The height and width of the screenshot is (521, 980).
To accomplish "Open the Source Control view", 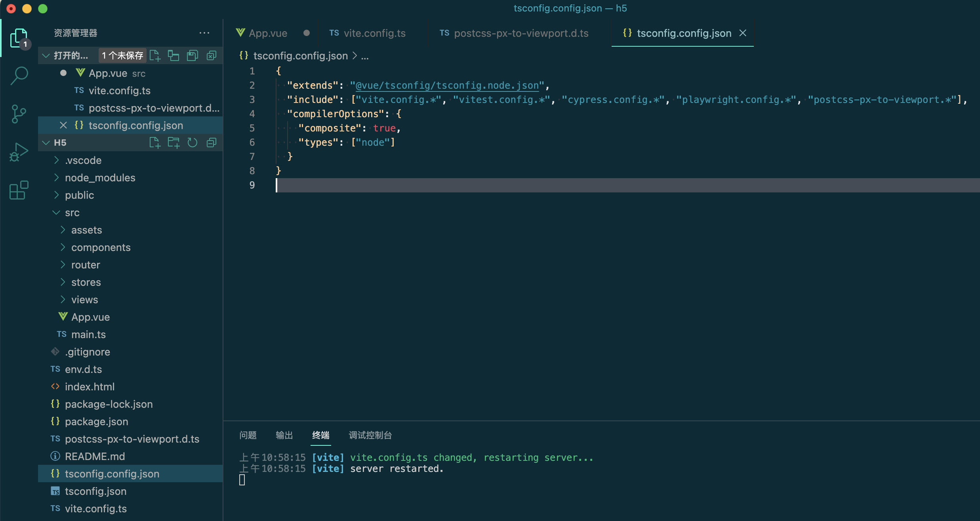I will click(19, 114).
